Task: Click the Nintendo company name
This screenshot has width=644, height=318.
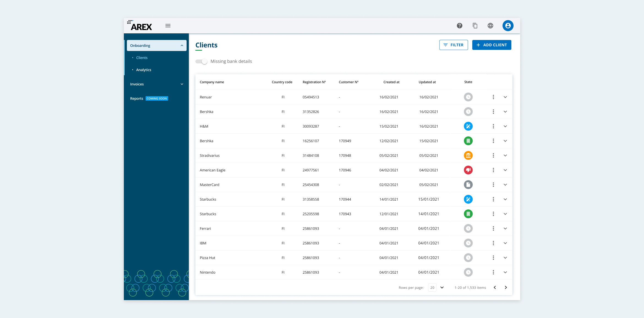Action: tap(208, 272)
